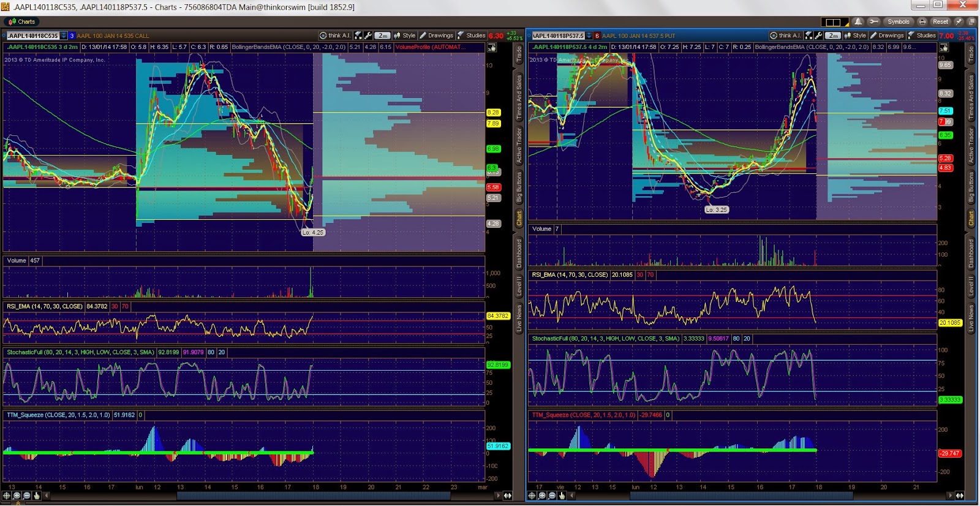This screenshot has width=980, height=506.
Task: Open the 2m timeframe selector on left chart
Action: click(x=382, y=36)
